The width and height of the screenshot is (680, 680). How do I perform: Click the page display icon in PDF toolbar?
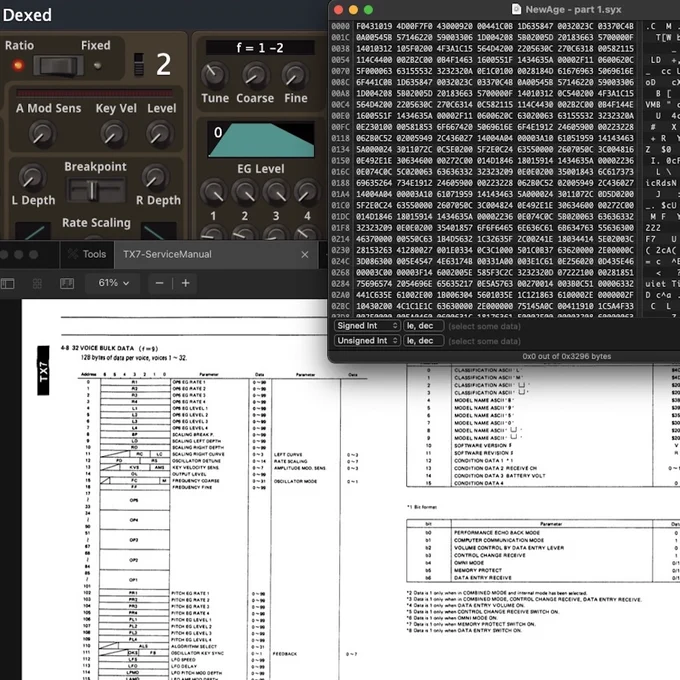(67, 284)
